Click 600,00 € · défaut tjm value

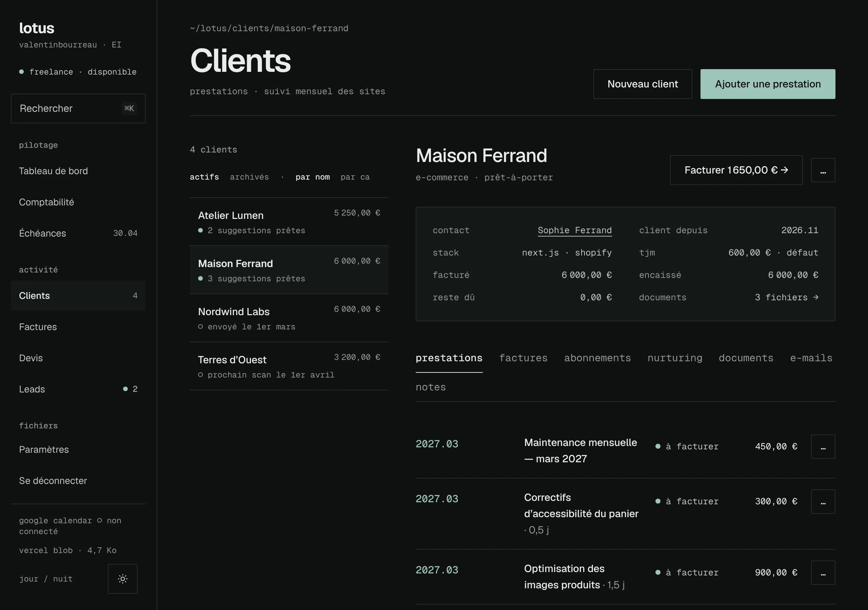[x=773, y=252]
